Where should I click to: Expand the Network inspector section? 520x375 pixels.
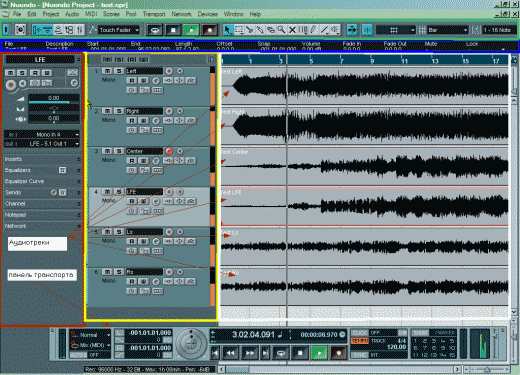pyautogui.click(x=42, y=226)
